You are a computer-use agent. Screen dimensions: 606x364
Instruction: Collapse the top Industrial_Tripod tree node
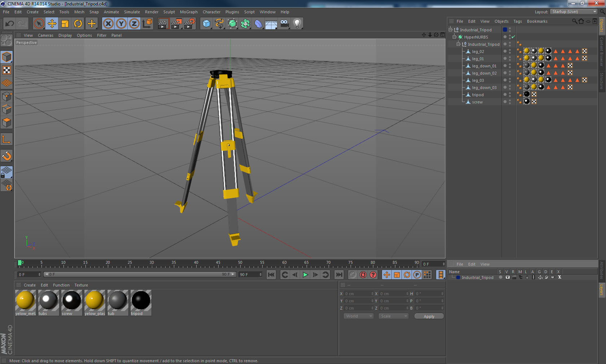(x=450, y=30)
